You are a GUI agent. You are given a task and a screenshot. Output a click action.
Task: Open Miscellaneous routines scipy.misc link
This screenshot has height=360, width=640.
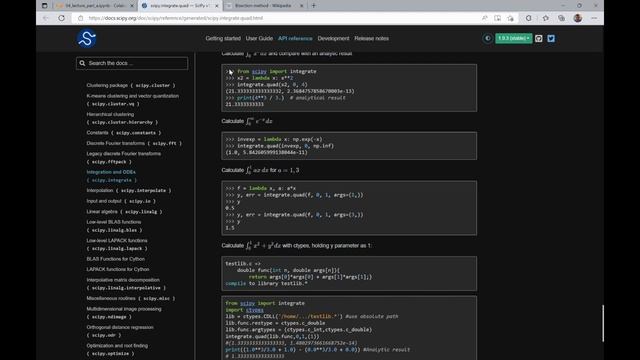[131, 298]
